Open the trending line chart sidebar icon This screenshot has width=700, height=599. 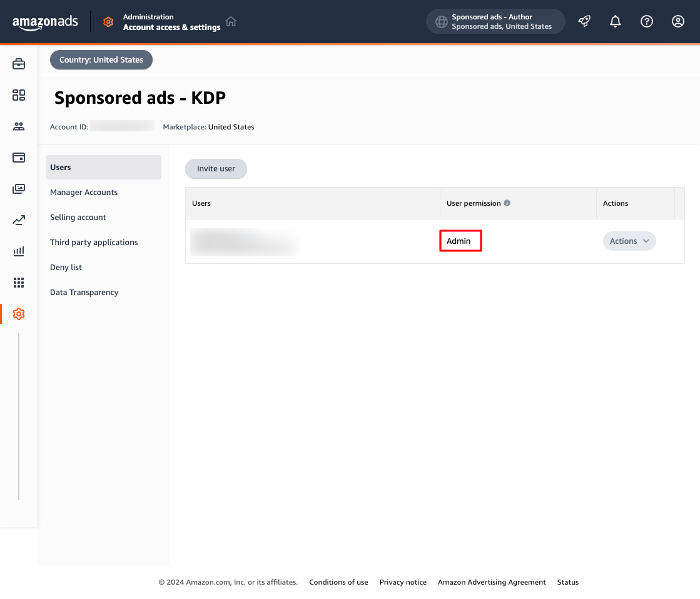click(x=19, y=220)
